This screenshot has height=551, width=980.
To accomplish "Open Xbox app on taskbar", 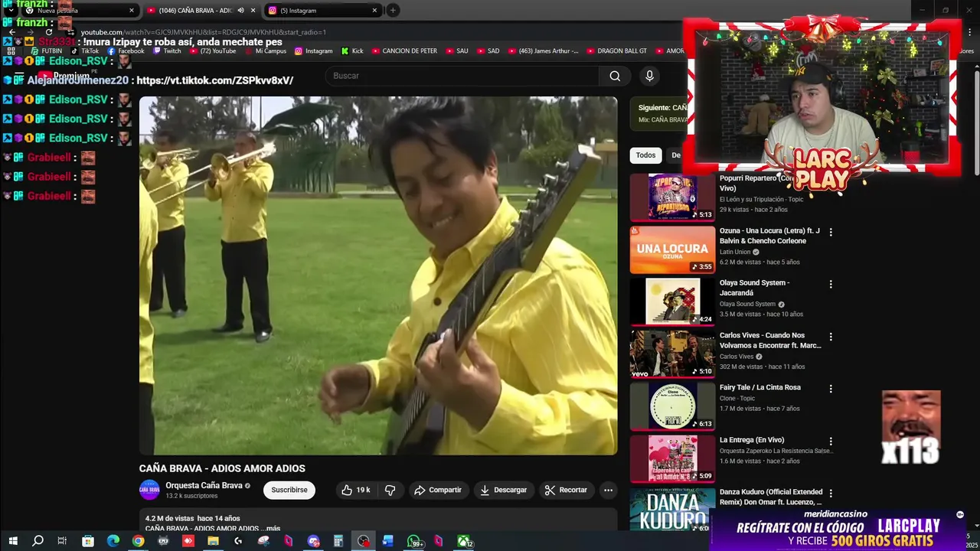I will [x=464, y=542].
